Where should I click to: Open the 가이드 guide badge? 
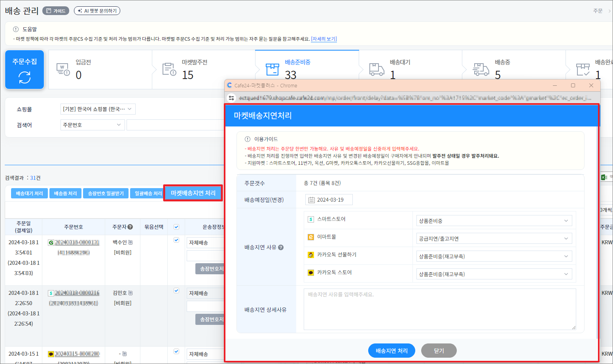(56, 11)
